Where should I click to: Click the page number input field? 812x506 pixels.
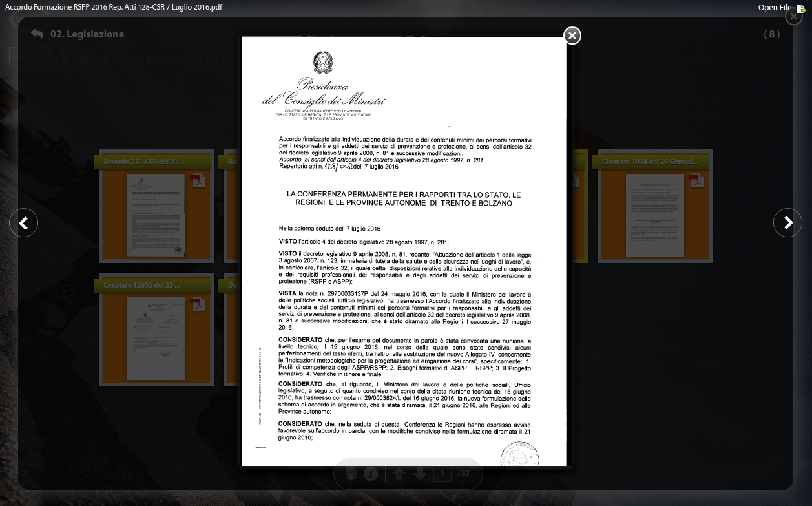pyautogui.click(x=442, y=474)
